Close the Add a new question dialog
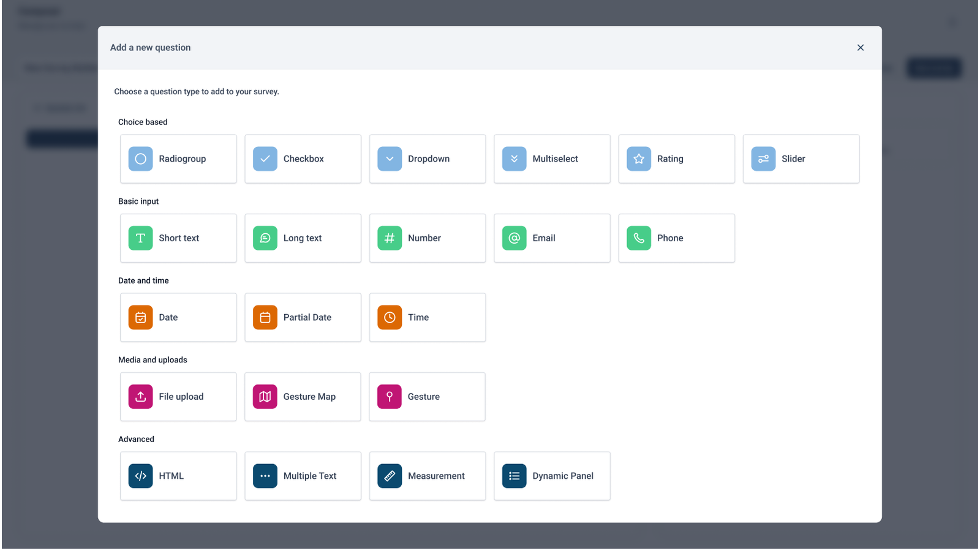 click(861, 48)
